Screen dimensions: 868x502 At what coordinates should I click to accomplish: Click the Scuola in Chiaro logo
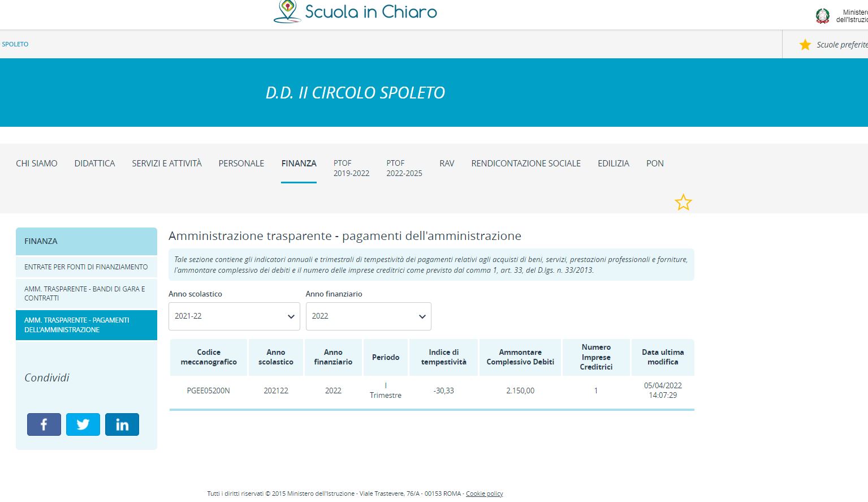355,12
